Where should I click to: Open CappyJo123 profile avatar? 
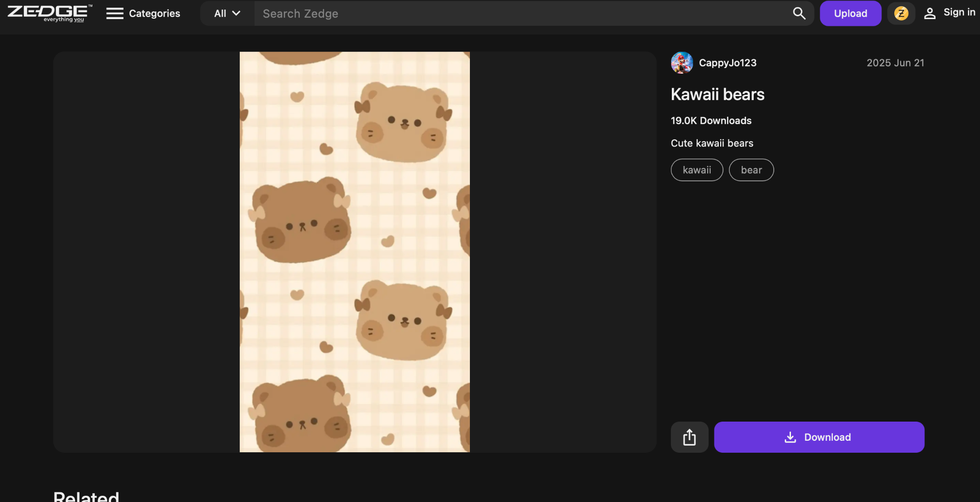(682, 63)
